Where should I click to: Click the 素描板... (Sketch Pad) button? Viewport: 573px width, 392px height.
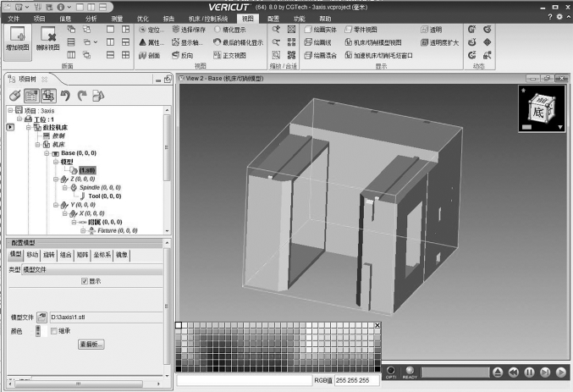[91, 345]
